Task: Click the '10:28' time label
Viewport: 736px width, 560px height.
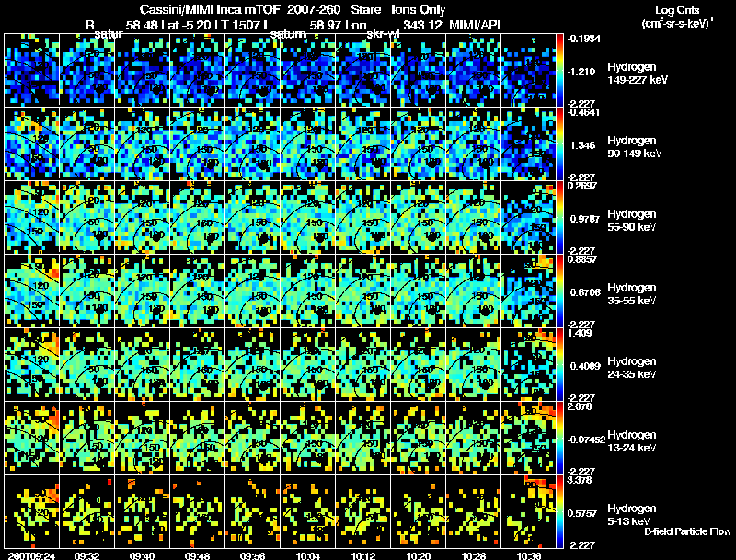Action: (x=474, y=555)
